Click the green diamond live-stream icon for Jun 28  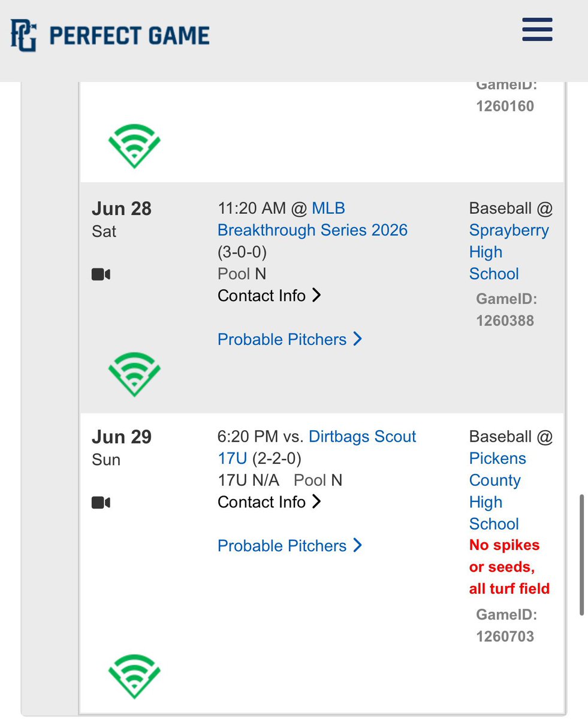pyautogui.click(x=134, y=374)
